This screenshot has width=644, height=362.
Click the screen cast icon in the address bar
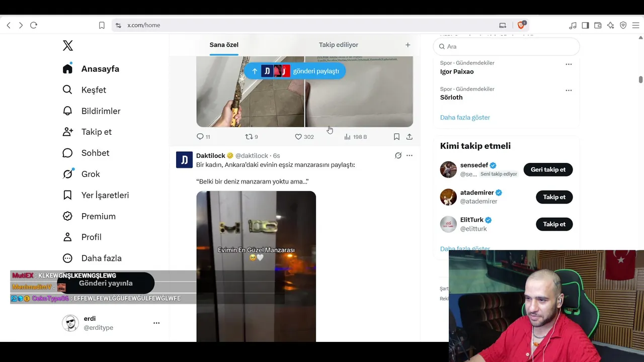(x=503, y=25)
